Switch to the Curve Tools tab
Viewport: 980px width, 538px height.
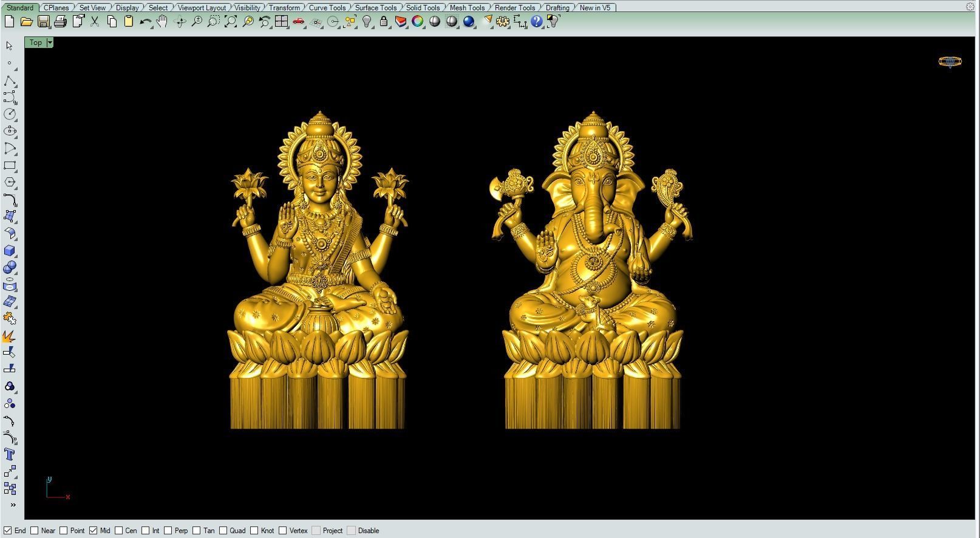coord(327,8)
